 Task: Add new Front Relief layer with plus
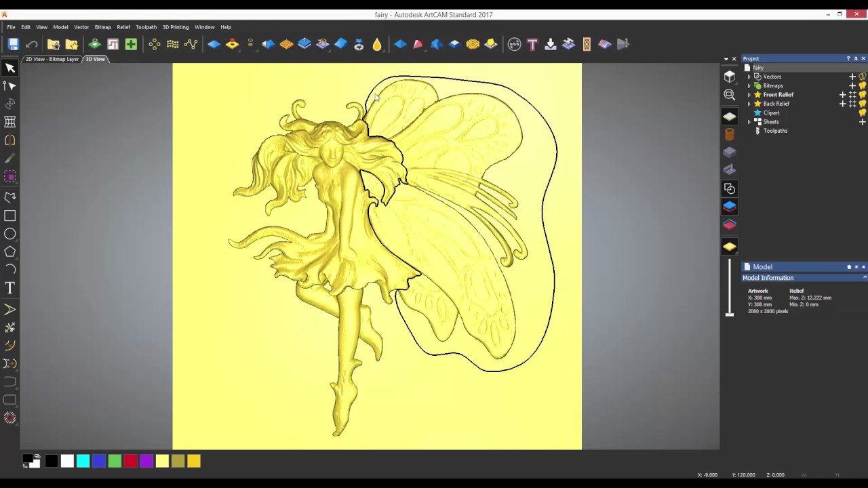(843, 95)
